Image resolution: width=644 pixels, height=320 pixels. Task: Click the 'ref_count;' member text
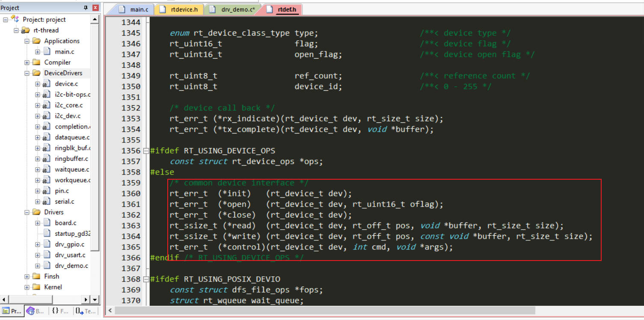[318, 76]
